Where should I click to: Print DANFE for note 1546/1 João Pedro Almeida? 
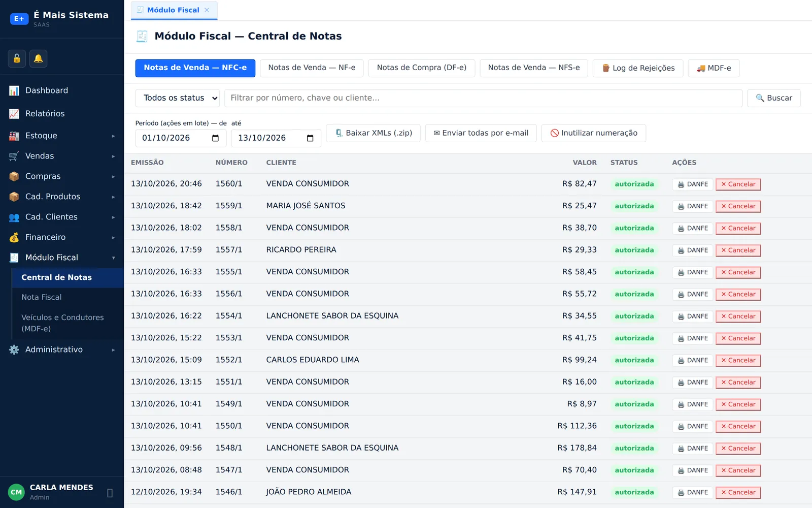point(693,492)
